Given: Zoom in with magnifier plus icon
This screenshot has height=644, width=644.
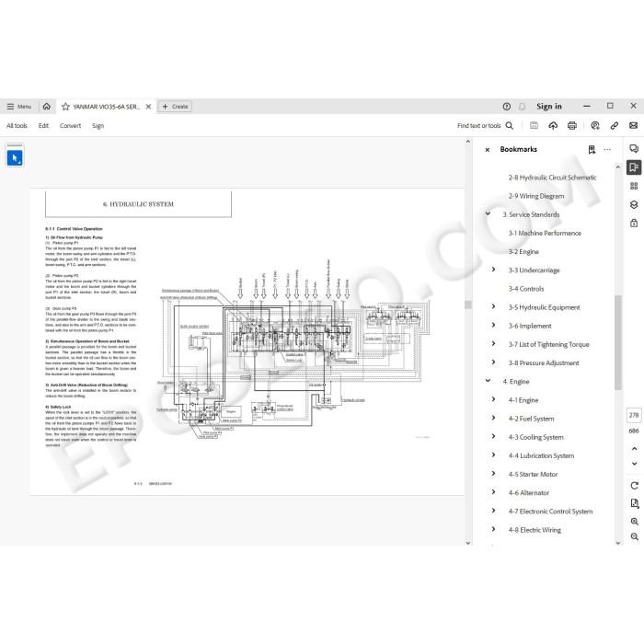Looking at the screenshot, I should (x=634, y=522).
